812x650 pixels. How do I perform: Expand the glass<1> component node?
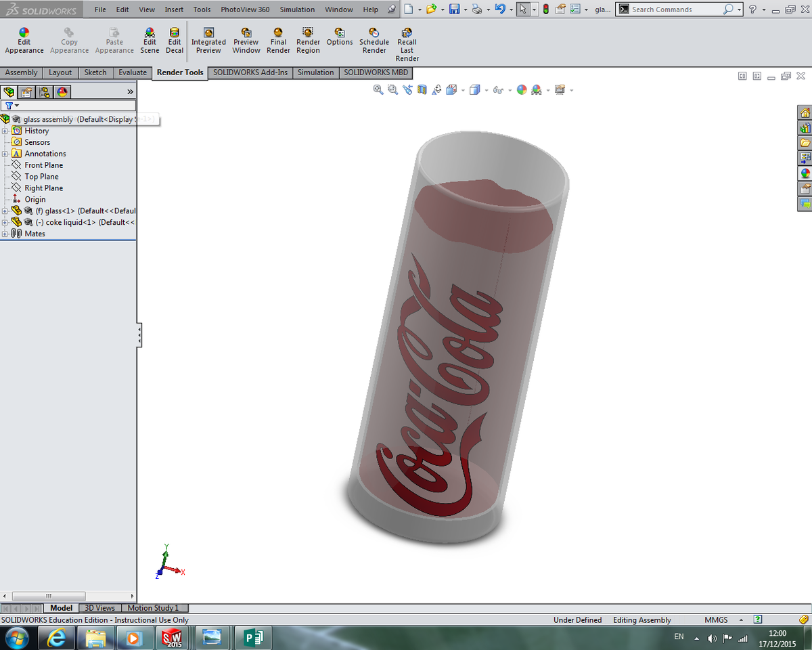[x=5, y=211]
